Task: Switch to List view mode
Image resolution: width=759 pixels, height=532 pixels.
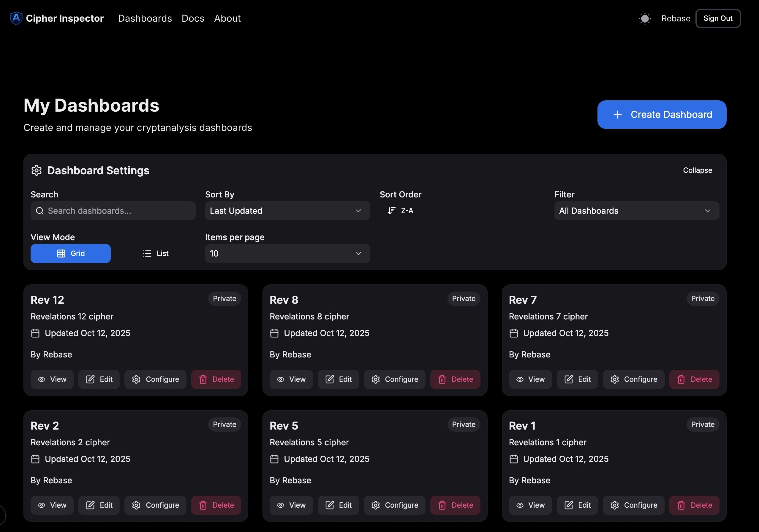Action: (156, 254)
